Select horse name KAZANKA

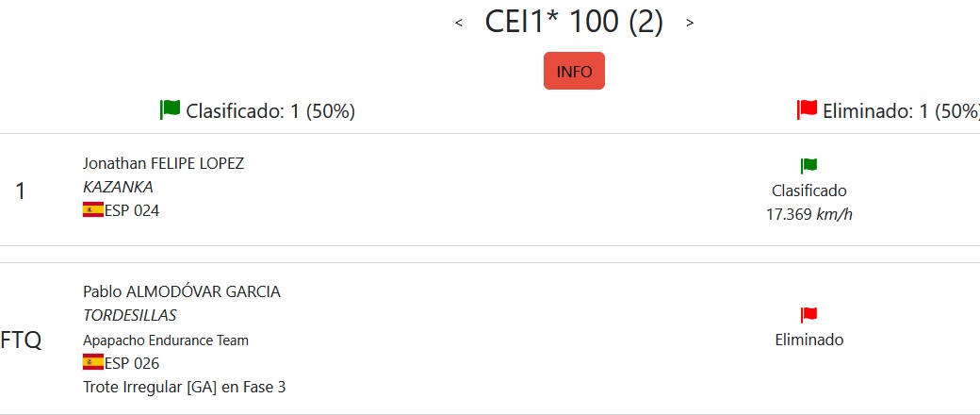point(118,187)
